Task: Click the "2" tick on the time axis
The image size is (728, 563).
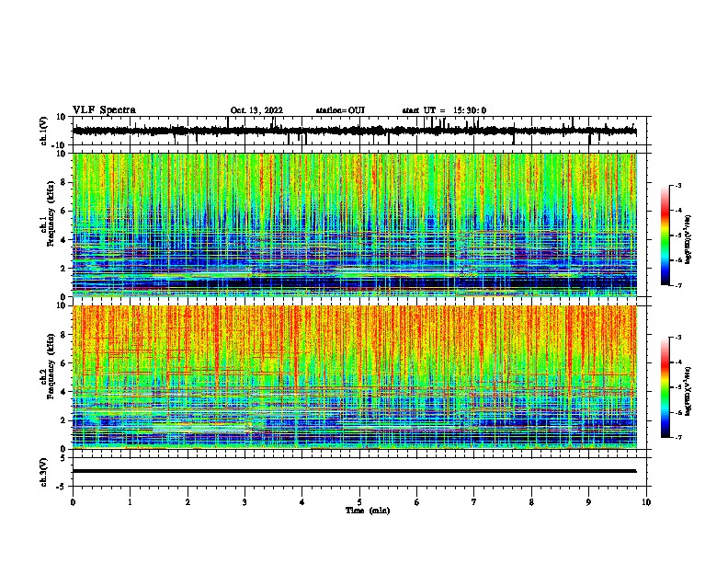Action: [x=188, y=502]
